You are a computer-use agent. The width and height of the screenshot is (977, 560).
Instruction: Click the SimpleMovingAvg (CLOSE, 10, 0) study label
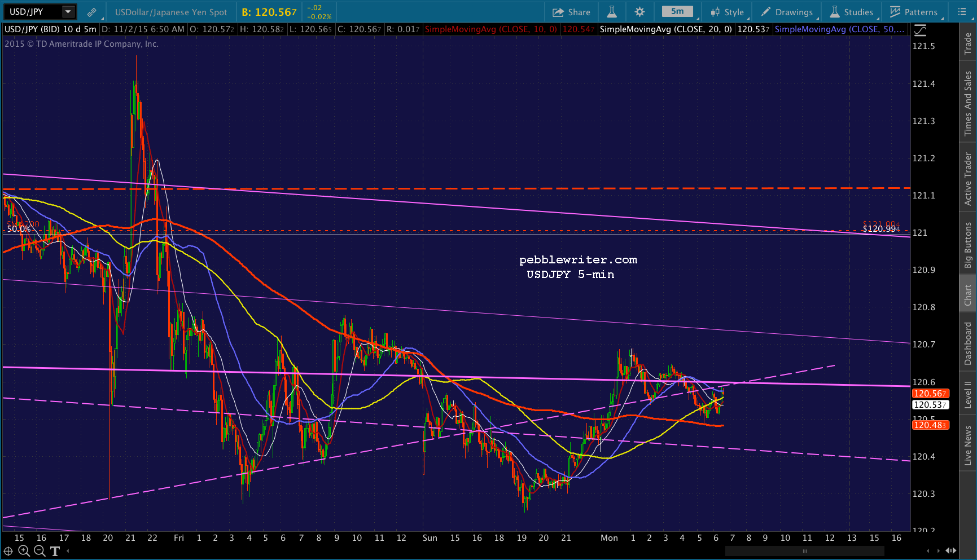490,29
